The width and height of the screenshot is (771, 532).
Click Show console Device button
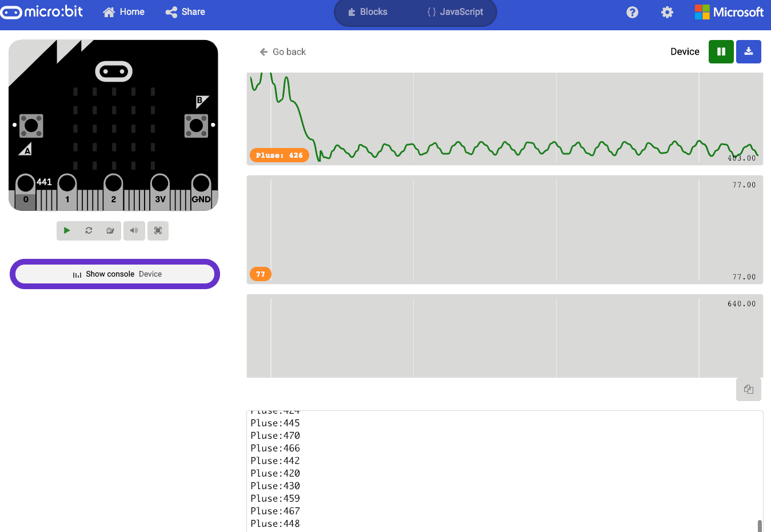114,274
